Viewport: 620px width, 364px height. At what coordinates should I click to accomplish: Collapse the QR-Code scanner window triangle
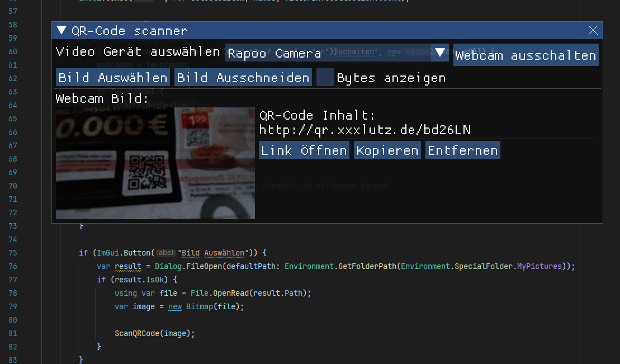pos(61,31)
